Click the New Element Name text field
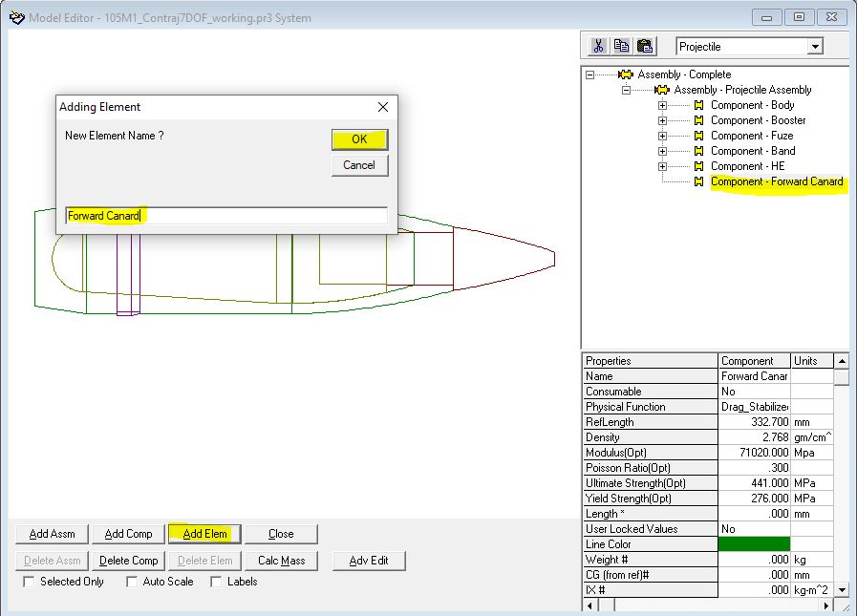Viewport: 857px width, 616px height. coord(226,216)
